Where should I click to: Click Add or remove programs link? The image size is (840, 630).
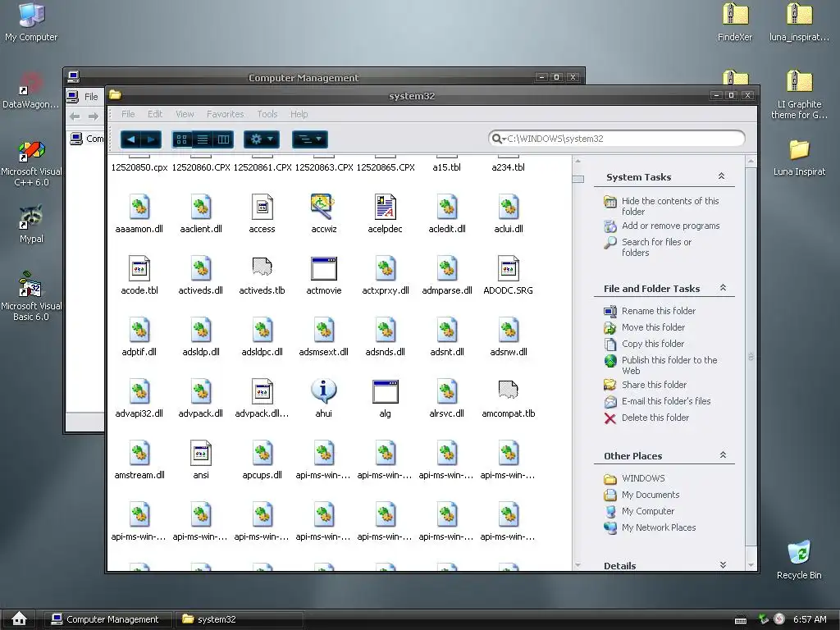pyautogui.click(x=670, y=226)
